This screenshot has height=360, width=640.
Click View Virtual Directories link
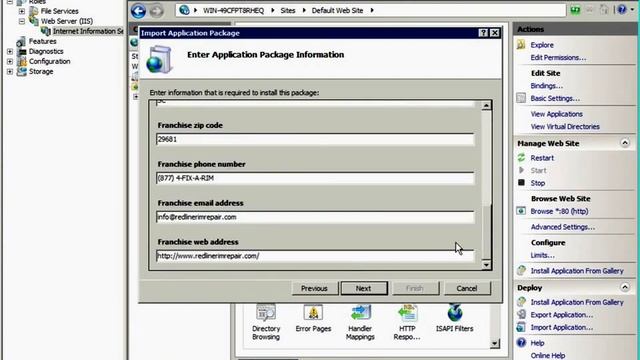click(x=565, y=127)
